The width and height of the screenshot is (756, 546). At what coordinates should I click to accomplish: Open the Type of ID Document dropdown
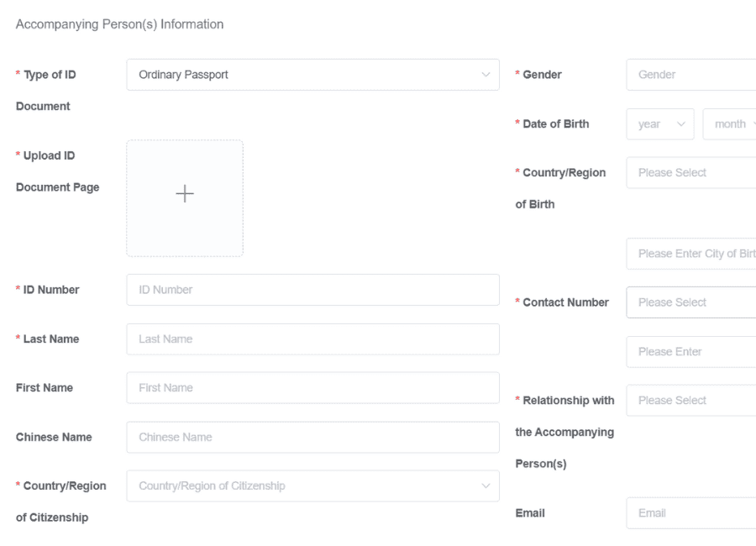point(312,75)
